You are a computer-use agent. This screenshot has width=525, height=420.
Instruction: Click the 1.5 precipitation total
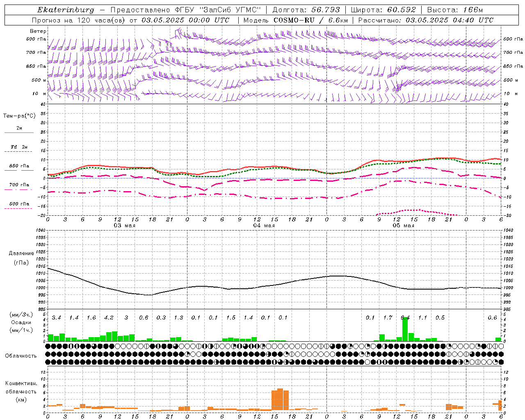(x=231, y=317)
